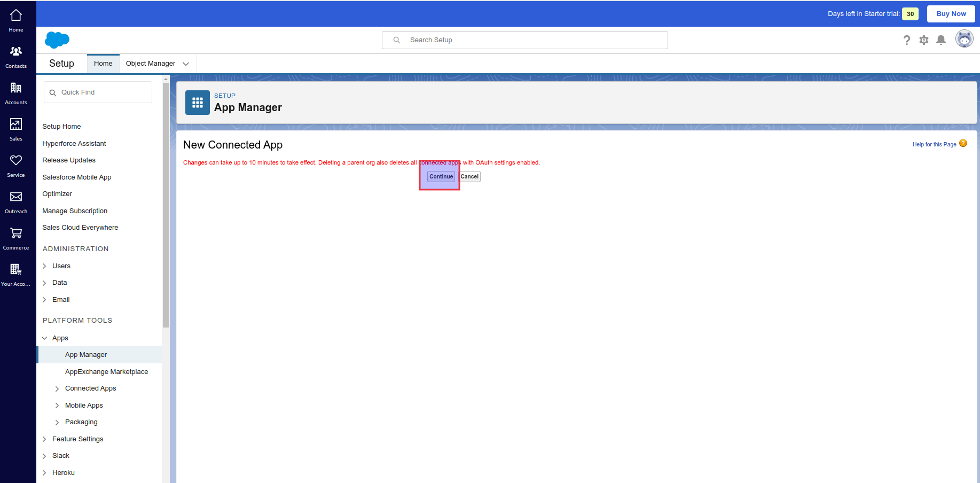Image resolution: width=980 pixels, height=483 pixels.
Task: Open the Contacts icon in left rail
Action: coord(16,51)
